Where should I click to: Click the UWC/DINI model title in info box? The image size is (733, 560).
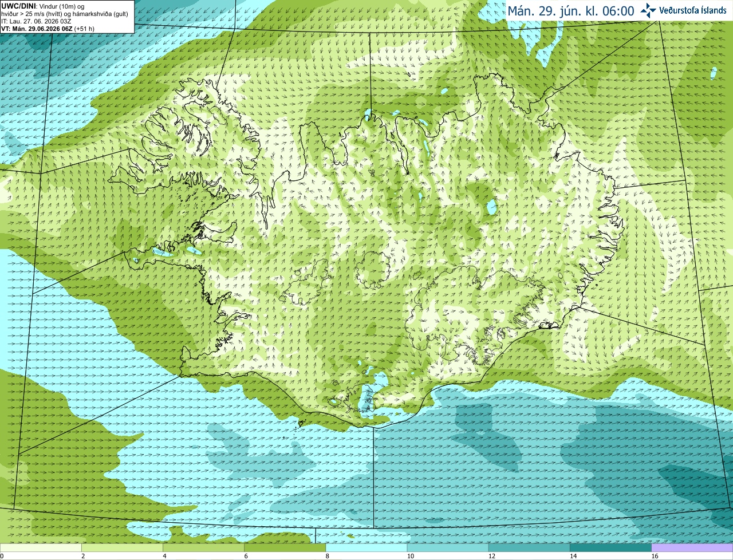point(17,6)
